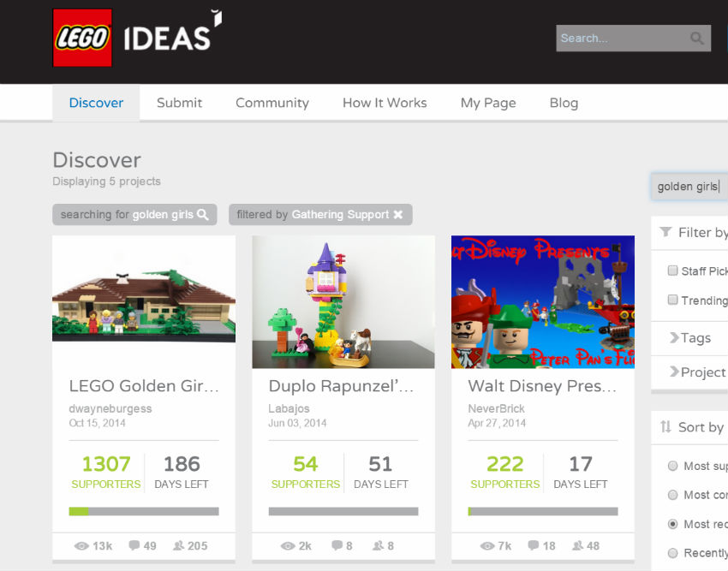Open the LEGO Golden Gir... project title
This screenshot has width=728, height=571.
(144, 386)
